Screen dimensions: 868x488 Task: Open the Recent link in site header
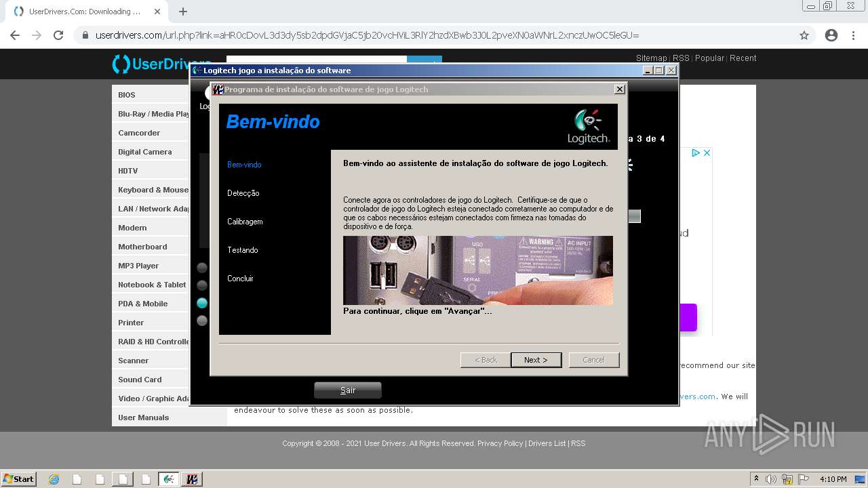click(743, 58)
